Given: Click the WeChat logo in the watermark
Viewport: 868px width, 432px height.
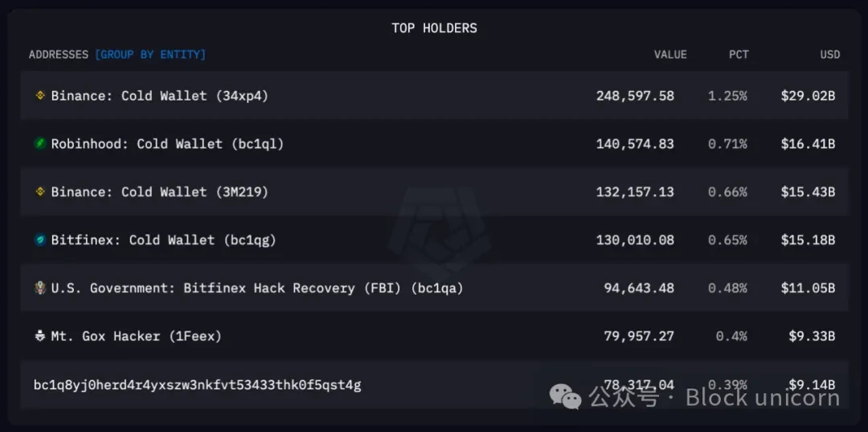Looking at the screenshot, I should pos(565,396).
